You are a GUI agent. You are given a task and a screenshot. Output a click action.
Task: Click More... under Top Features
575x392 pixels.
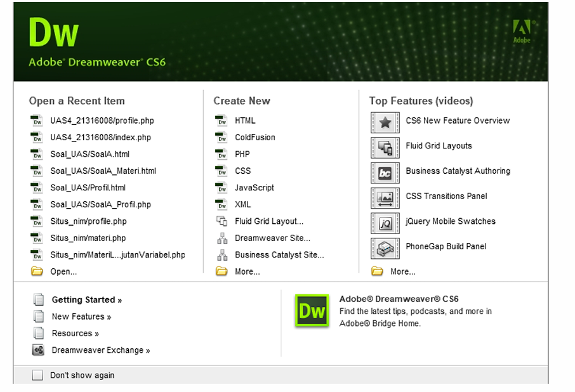402,271
